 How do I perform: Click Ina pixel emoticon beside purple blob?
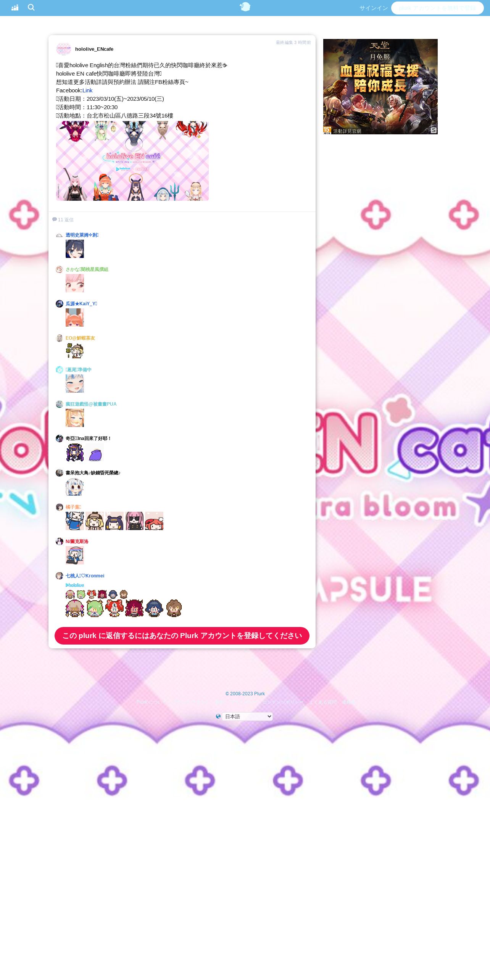pyautogui.click(x=75, y=453)
